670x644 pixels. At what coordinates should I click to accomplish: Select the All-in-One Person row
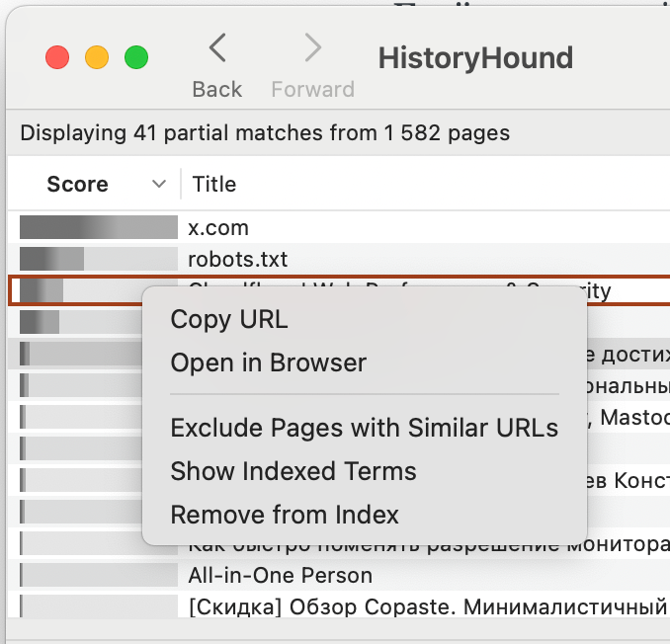[339, 575]
